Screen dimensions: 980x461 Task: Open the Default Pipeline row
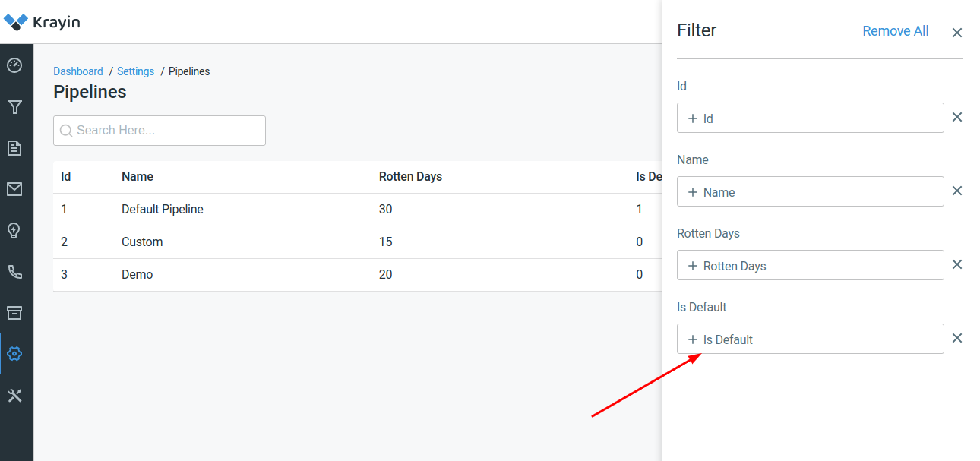coord(160,209)
